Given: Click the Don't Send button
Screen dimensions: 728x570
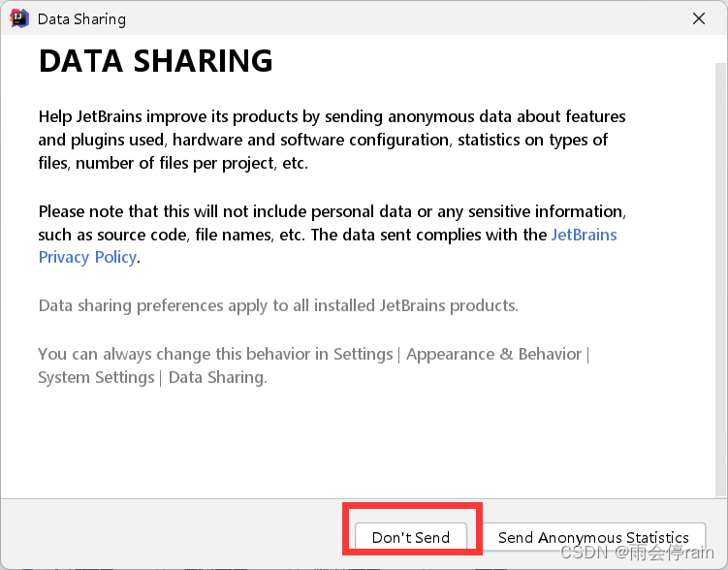Looking at the screenshot, I should [411, 537].
